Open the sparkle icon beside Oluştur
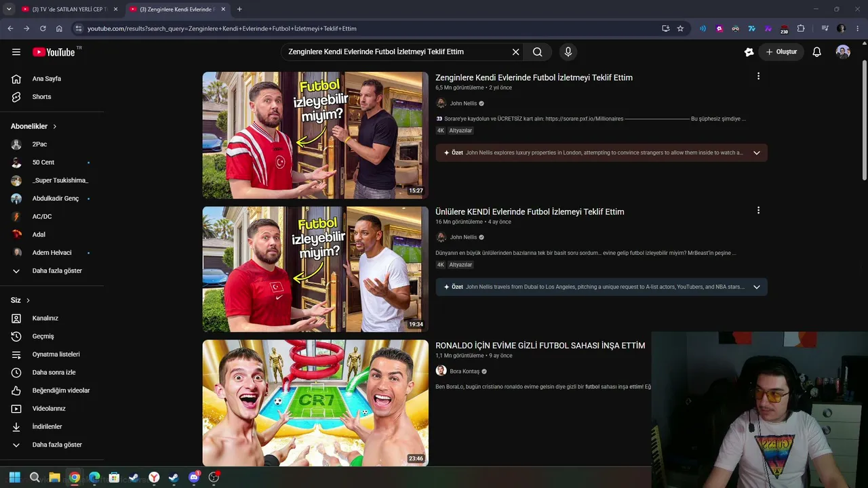 click(749, 52)
